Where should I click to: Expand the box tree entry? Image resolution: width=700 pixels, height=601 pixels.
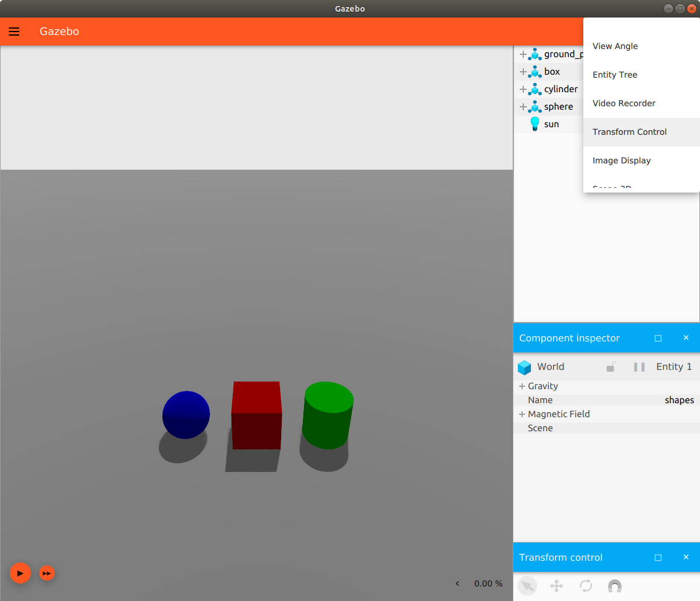coord(523,72)
